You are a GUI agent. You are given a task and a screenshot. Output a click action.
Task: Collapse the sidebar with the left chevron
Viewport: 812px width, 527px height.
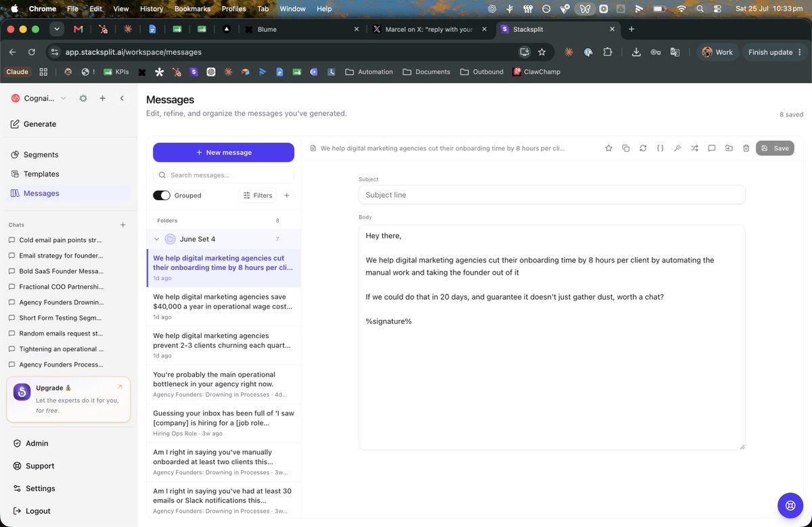click(x=122, y=98)
